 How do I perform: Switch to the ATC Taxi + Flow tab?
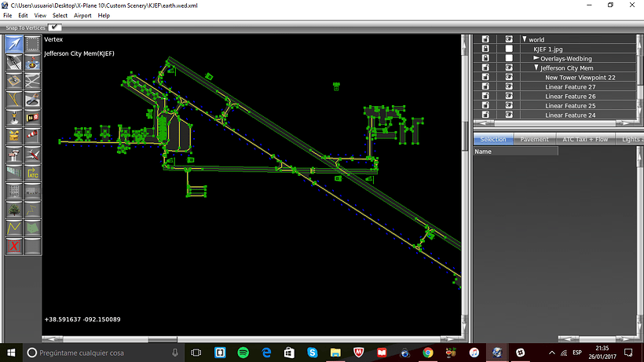click(585, 140)
